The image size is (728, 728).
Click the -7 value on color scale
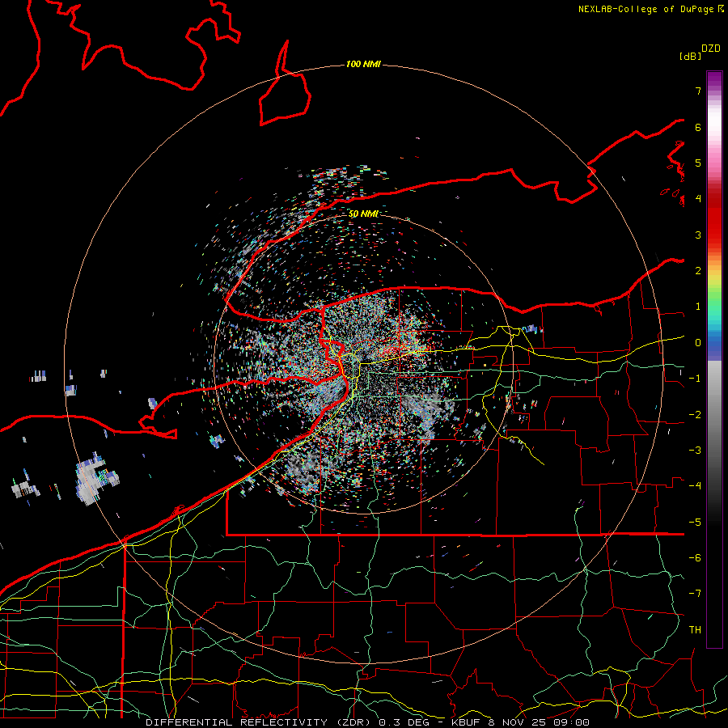695,594
